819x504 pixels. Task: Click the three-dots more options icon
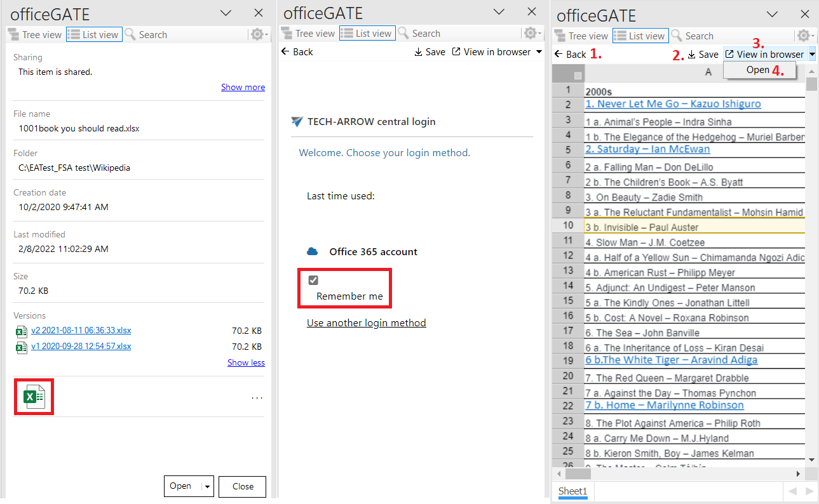point(257,398)
